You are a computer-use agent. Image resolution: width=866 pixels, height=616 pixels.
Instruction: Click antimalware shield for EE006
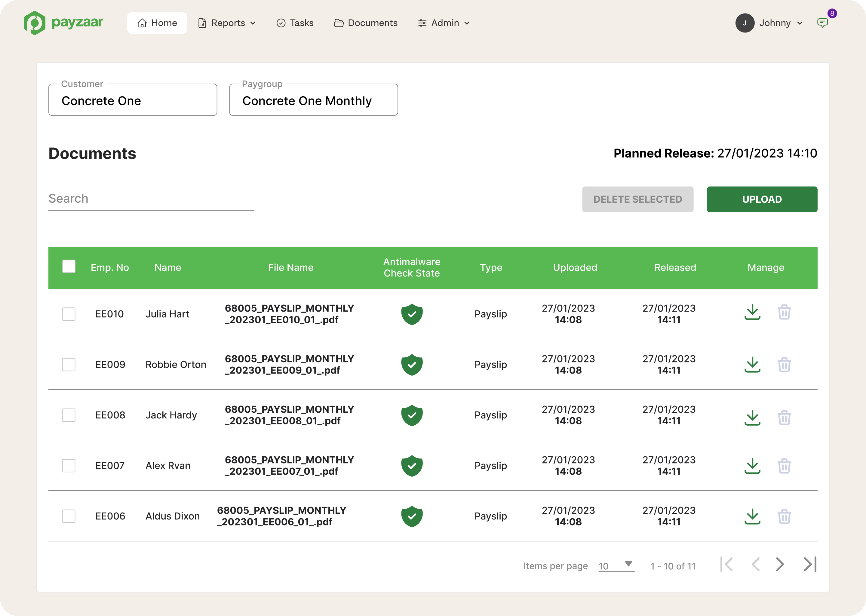(412, 516)
